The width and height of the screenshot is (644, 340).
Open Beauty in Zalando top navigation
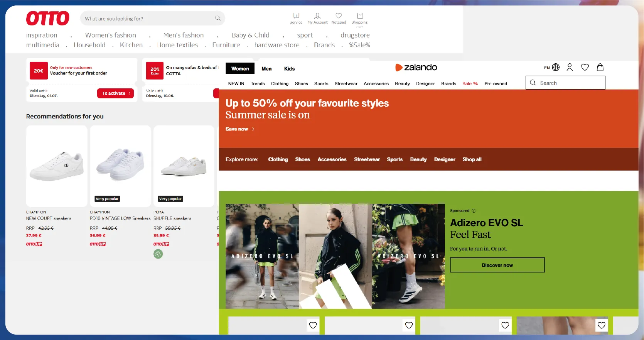point(402,83)
